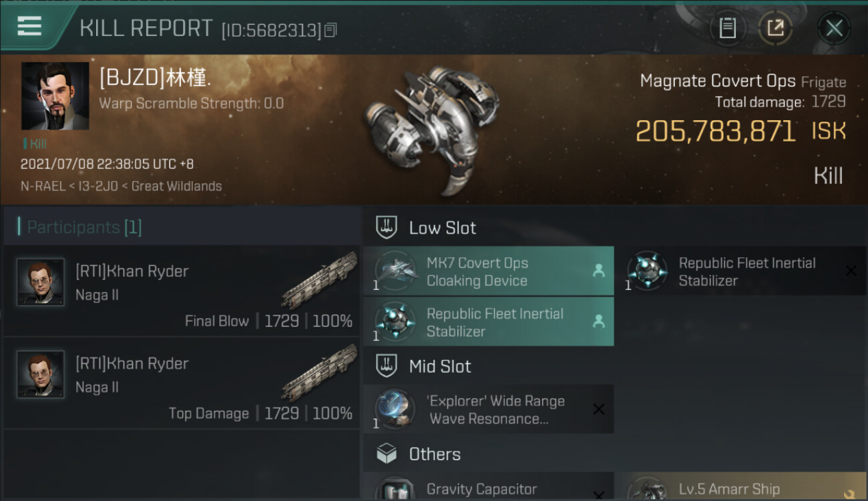The width and height of the screenshot is (868, 501).
Task: Click the clipboard report icon
Action: click(727, 28)
